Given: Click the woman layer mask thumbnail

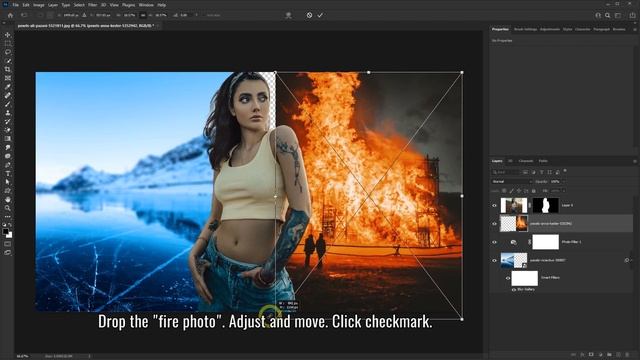Looking at the screenshot, I should tap(546, 205).
